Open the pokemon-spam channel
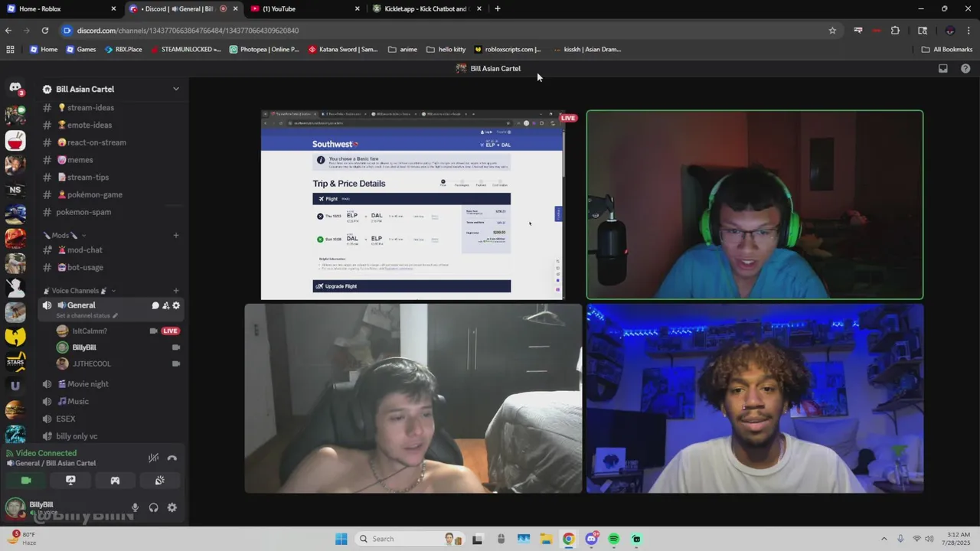980x551 pixels. pyautogui.click(x=110, y=212)
